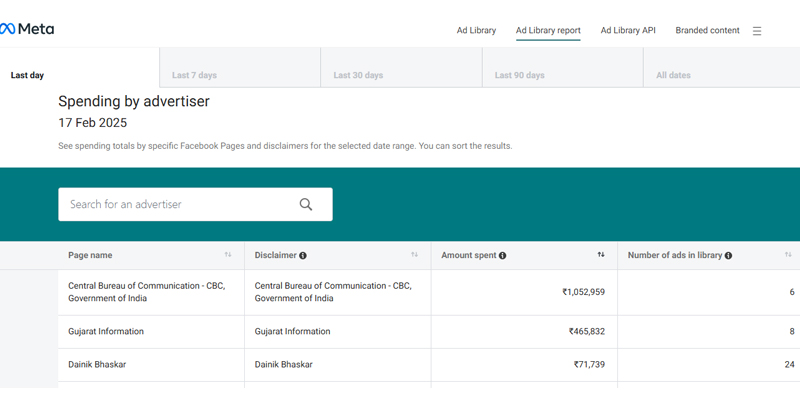
Task: Sort by Number of ads arrows
Action: (x=788, y=255)
